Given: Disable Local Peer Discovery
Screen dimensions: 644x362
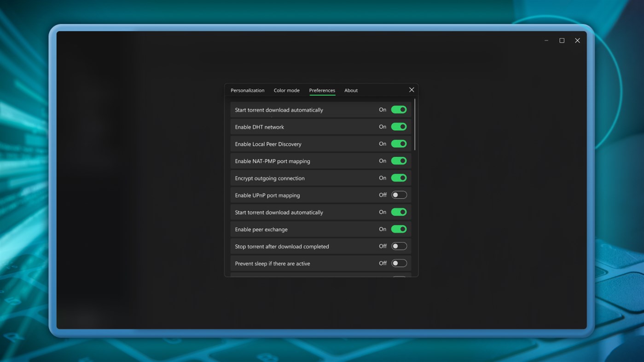Looking at the screenshot, I should 398,144.
